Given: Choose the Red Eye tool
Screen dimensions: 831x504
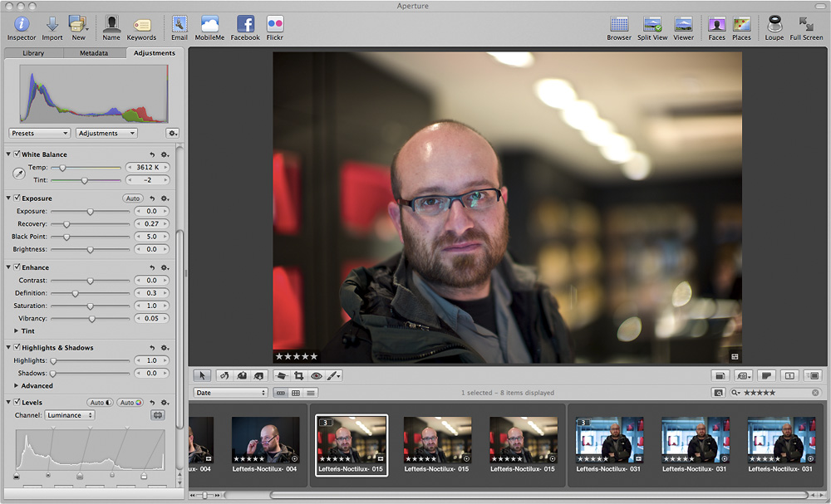Looking at the screenshot, I should click(x=316, y=375).
